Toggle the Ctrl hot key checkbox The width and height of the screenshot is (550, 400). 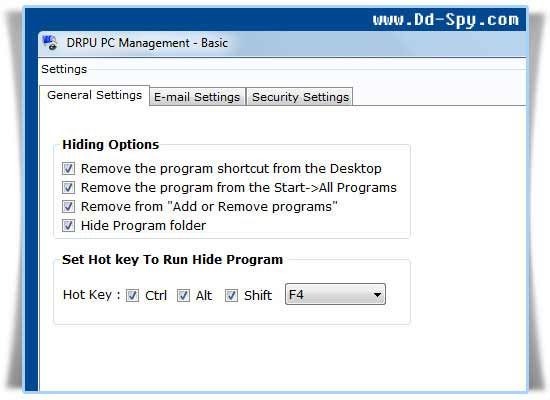coord(132,295)
